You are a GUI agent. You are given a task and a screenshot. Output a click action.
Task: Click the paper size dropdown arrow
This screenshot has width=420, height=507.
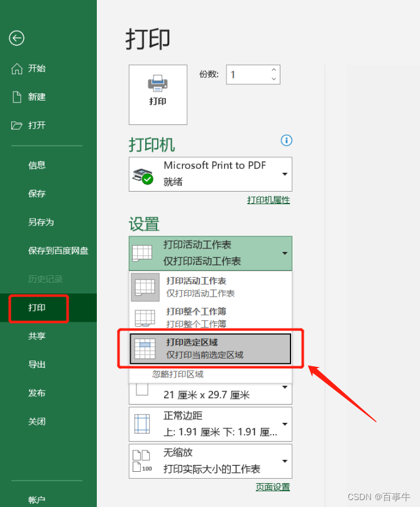(x=285, y=387)
